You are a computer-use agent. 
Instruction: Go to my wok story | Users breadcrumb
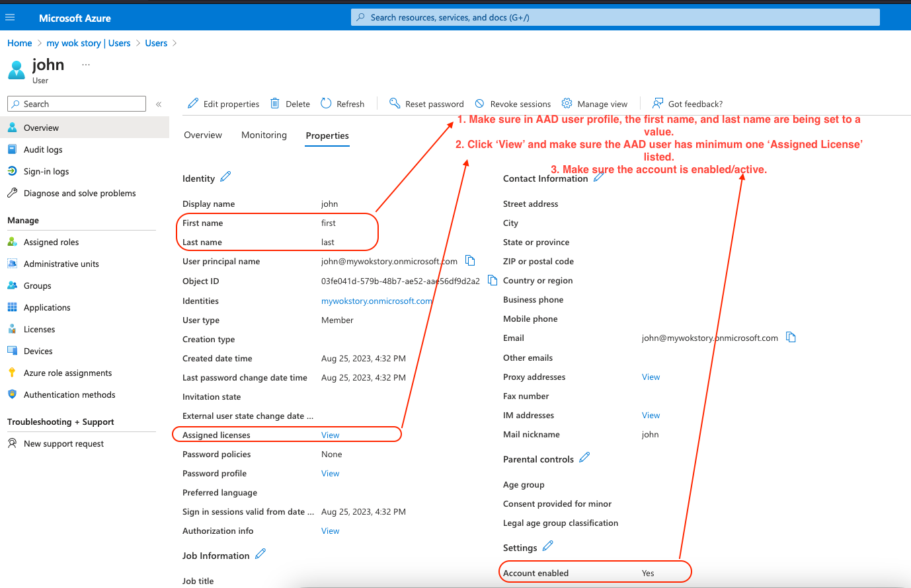tap(89, 43)
